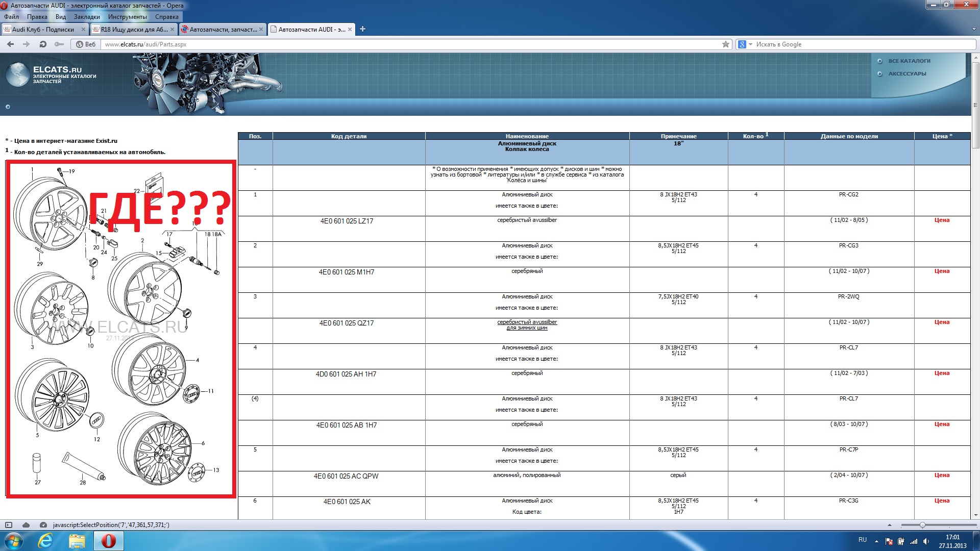Viewport: 980px width, 551px height.
Task: Open the Вид menu
Action: pos(61,17)
